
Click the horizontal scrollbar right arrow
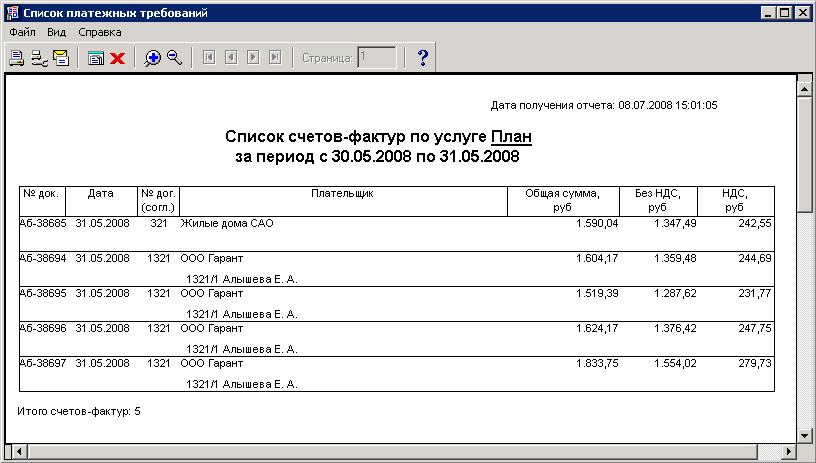click(x=787, y=450)
